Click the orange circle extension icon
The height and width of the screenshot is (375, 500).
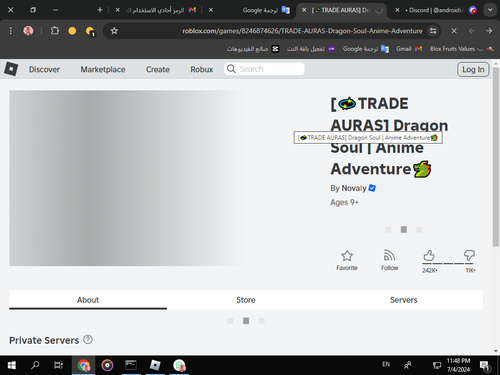[x=72, y=31]
